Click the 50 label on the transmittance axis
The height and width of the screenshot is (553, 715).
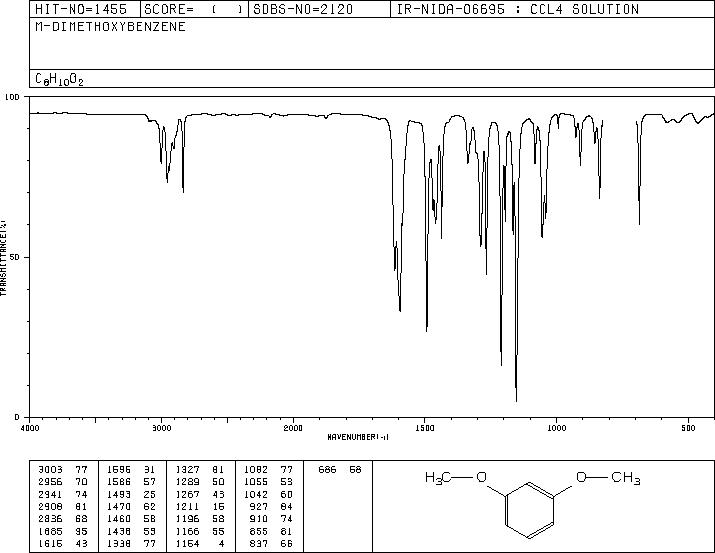16,258
